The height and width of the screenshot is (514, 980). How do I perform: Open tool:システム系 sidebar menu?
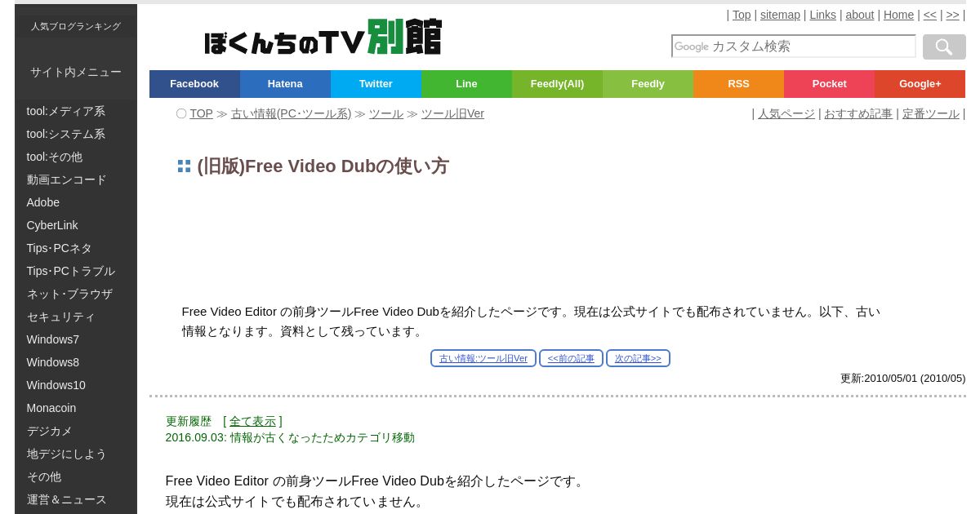(76, 134)
